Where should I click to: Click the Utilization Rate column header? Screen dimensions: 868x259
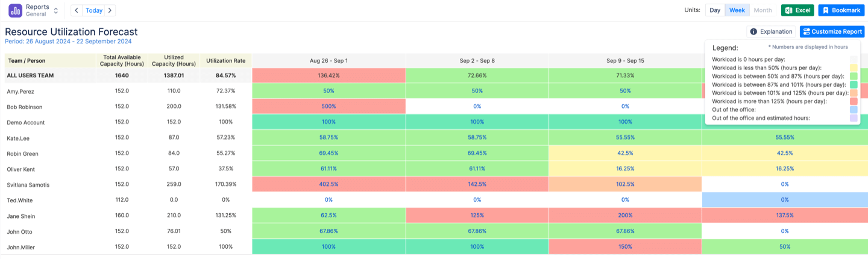[x=225, y=60]
